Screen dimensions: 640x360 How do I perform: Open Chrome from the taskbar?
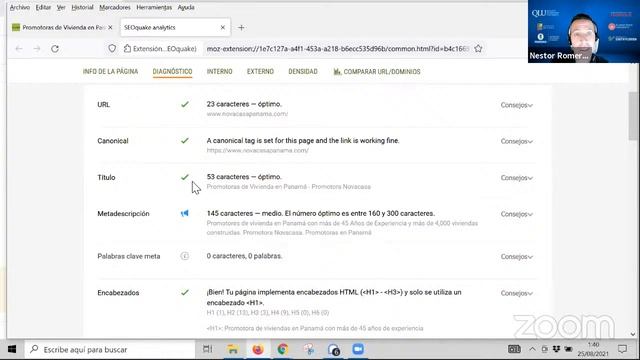pyautogui.click(x=282, y=349)
